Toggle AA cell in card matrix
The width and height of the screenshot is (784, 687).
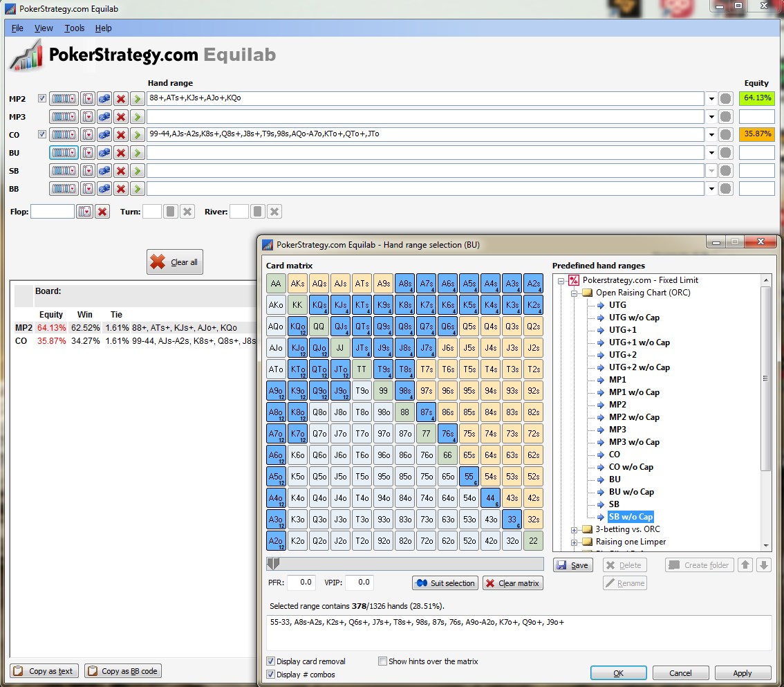276,283
